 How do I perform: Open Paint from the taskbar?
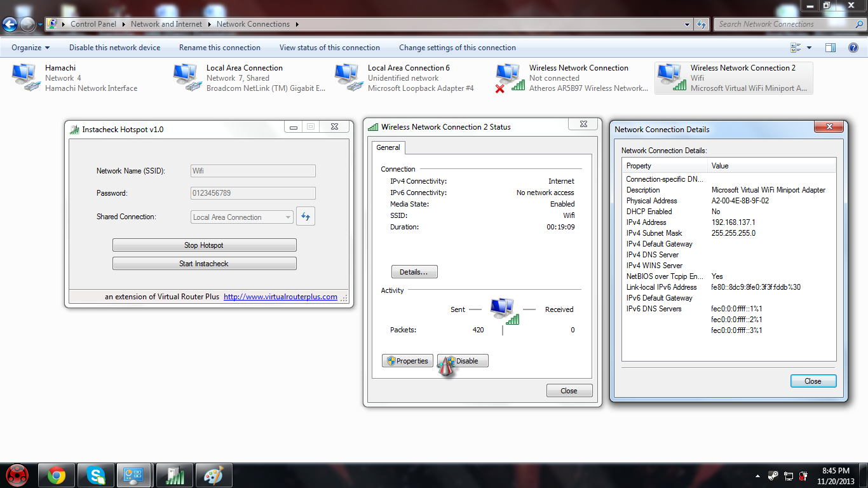tap(213, 475)
